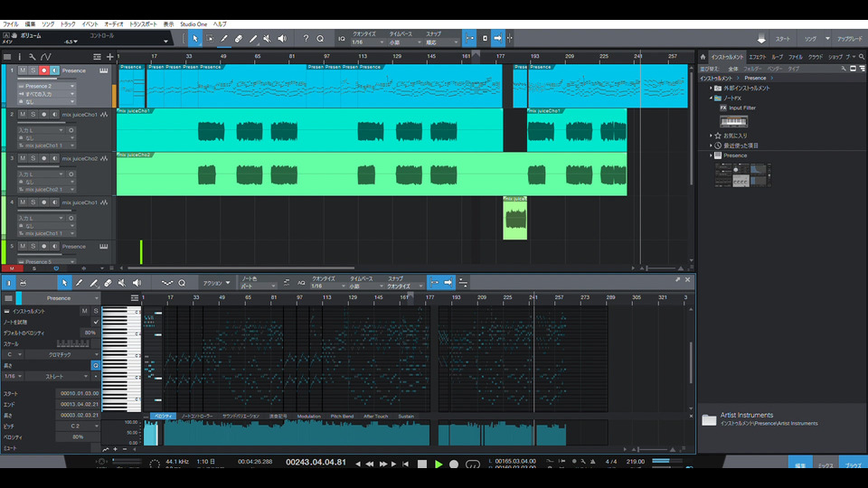
Task: Toggle record arm on the Presence track
Action: (42, 70)
